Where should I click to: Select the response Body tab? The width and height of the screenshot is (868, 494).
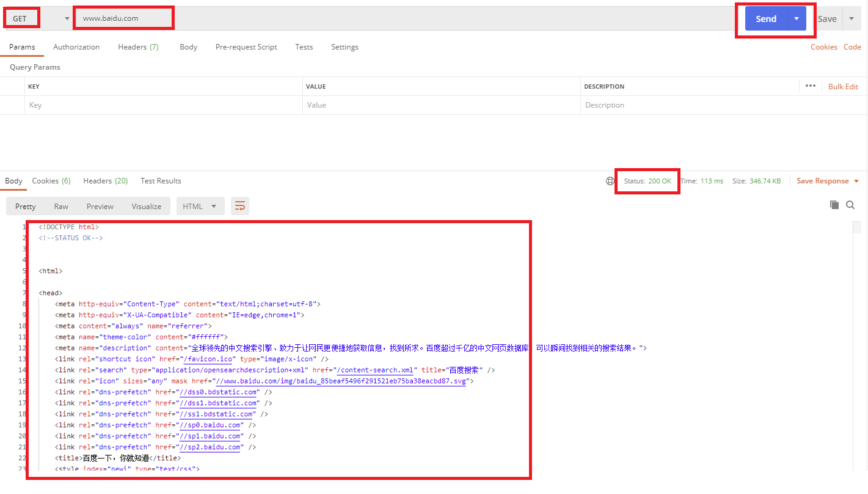(13, 181)
